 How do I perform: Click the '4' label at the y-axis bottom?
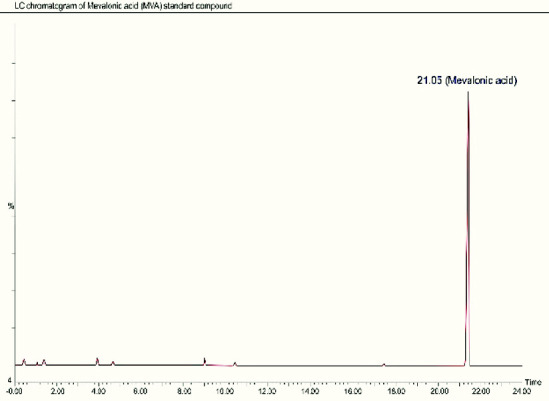point(9,381)
